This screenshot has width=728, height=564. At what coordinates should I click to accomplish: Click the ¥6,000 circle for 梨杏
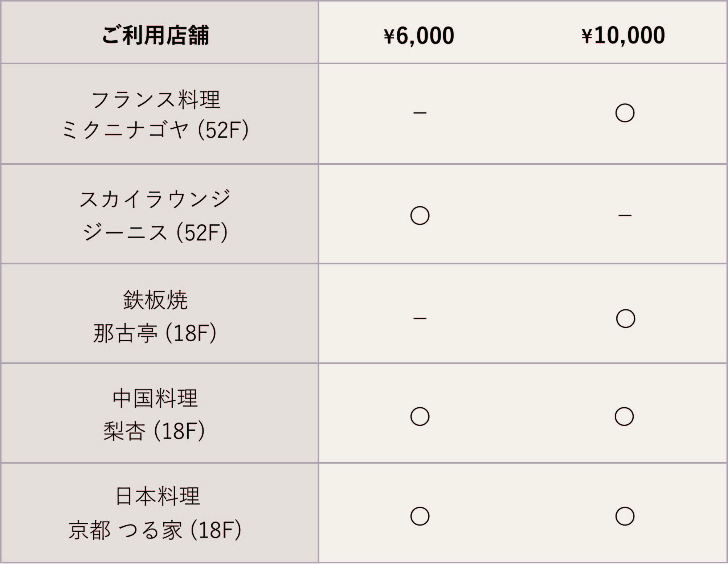coord(420,416)
